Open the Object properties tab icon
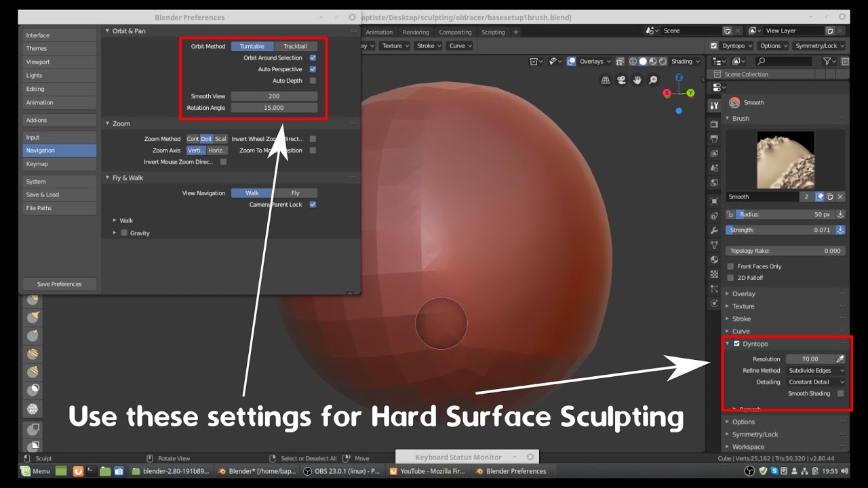Image resolution: width=868 pixels, height=488 pixels. (714, 201)
